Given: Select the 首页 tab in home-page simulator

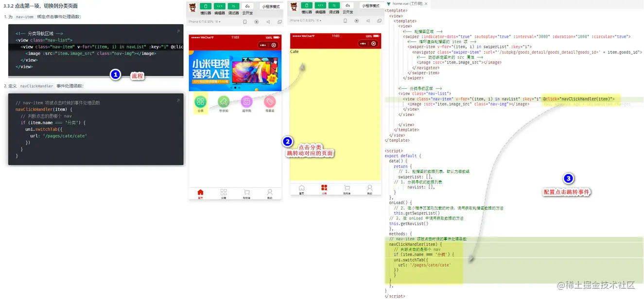Looking at the screenshot, I should (201, 194).
